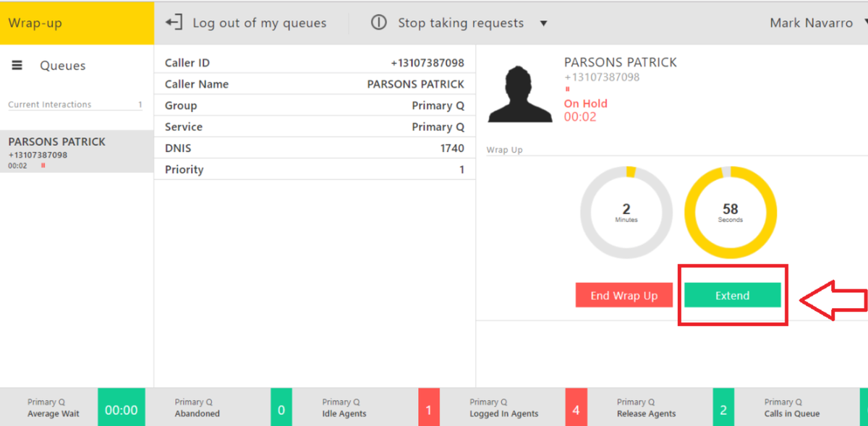
Task: Expand the Stop taking requests dropdown arrow
Action: pyautogui.click(x=543, y=23)
